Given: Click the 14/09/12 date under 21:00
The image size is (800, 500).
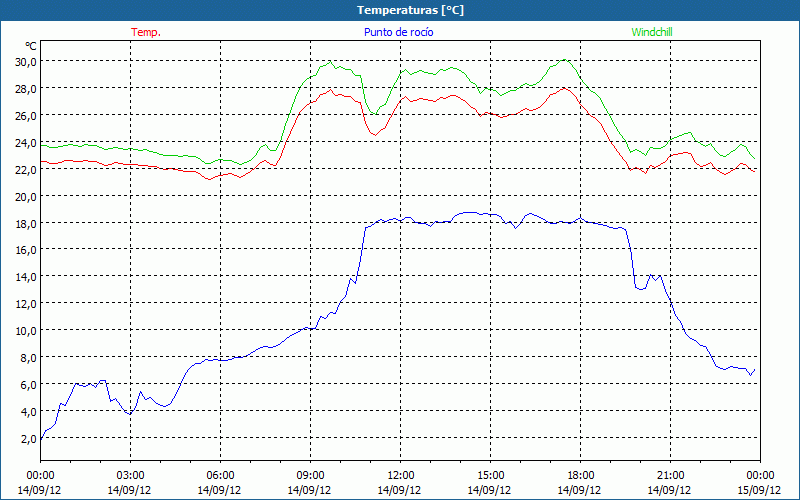Looking at the screenshot, I should pos(669,490).
